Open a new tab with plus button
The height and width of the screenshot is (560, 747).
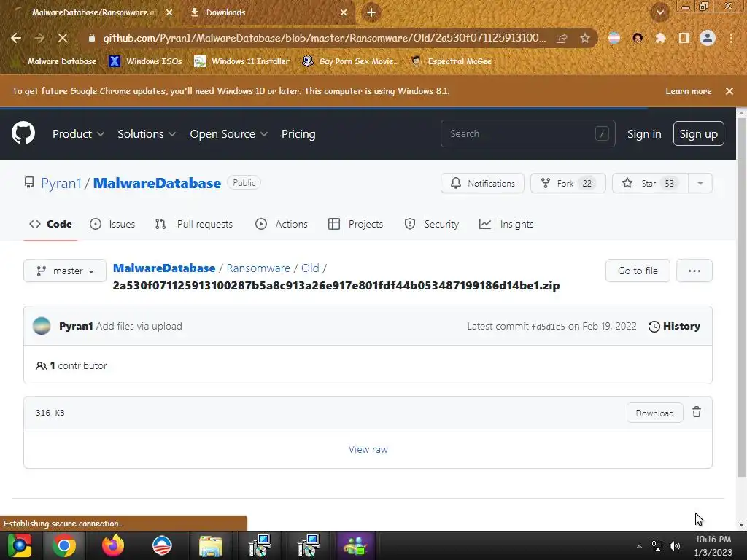point(371,12)
